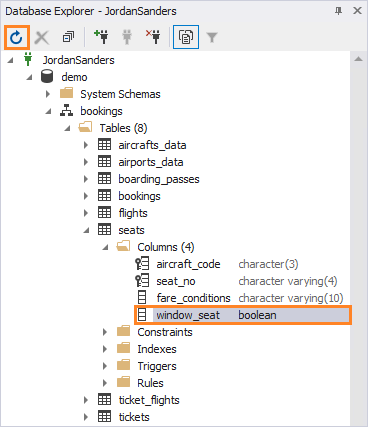The height and width of the screenshot is (427, 368).
Task: Click the System Schemas folder icon
Action: (66, 93)
